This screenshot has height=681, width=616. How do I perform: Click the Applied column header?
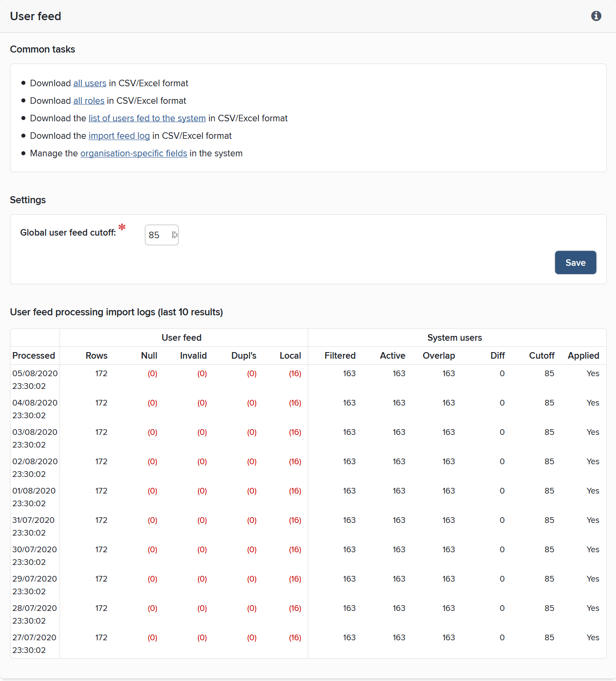(x=583, y=356)
